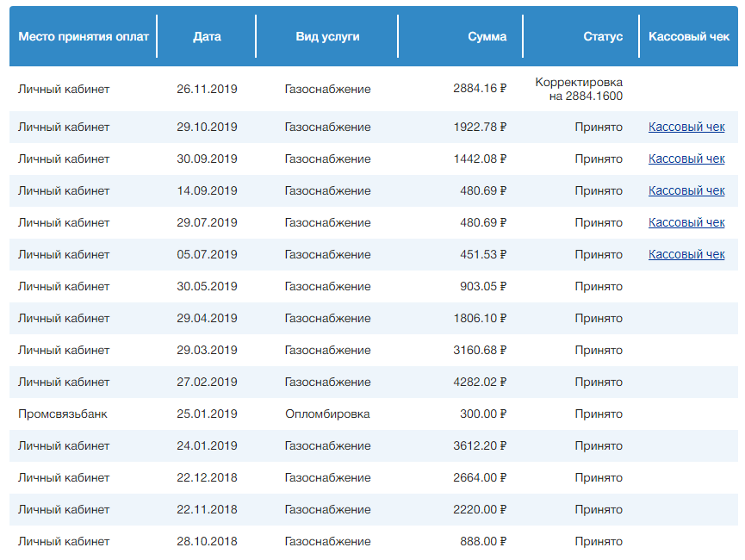The image size is (745, 560).
Task: Open Кассовый чек link for 29.10.2019
Action: (x=686, y=127)
